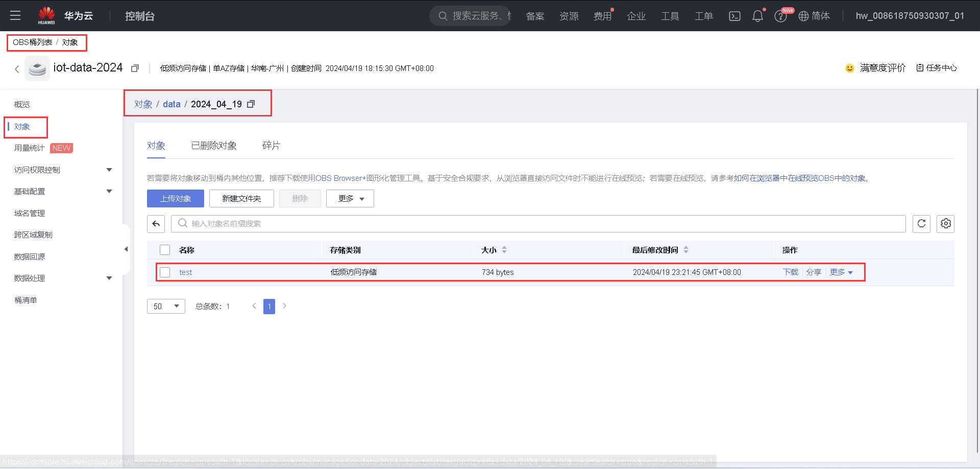Switch to the 碎片 tab

[x=271, y=146]
